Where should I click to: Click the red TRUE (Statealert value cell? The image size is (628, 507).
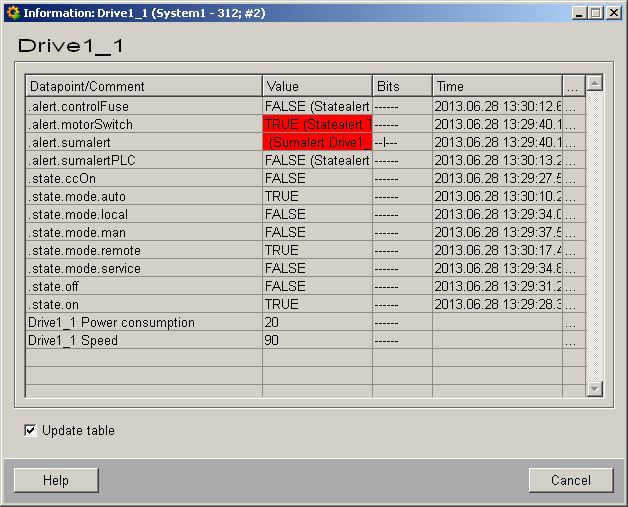click(x=318, y=124)
